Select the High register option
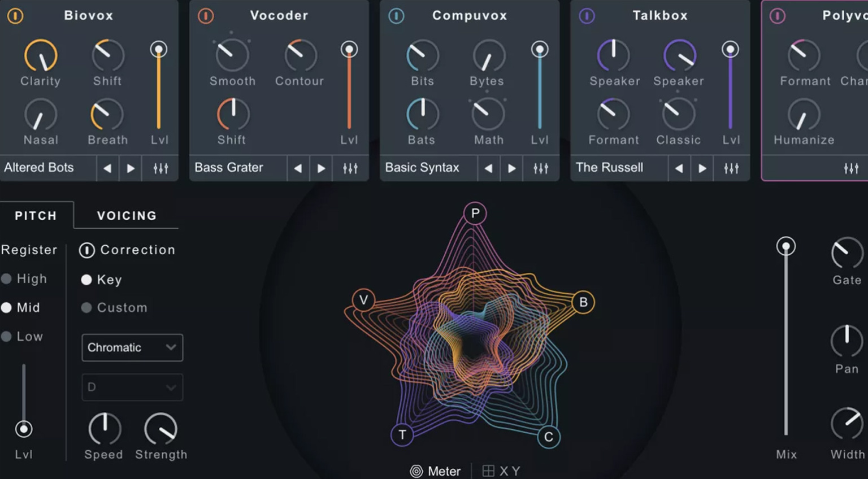This screenshot has width=868, height=479. coord(7,279)
